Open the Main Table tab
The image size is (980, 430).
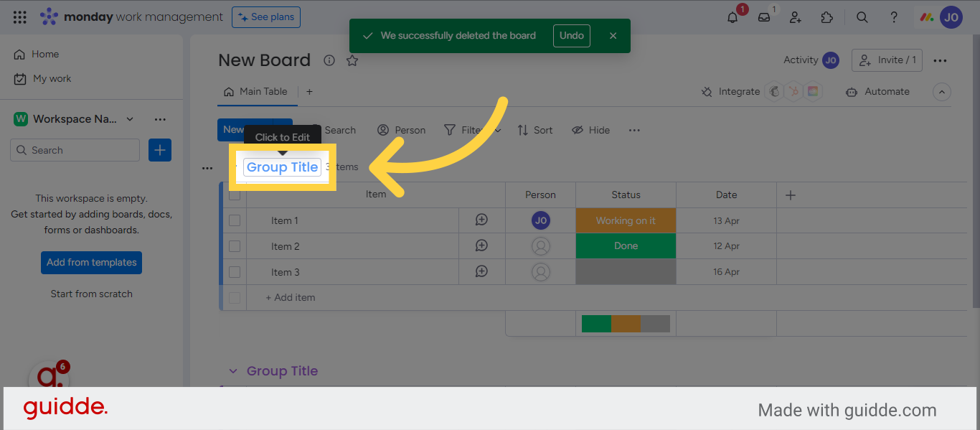(255, 92)
